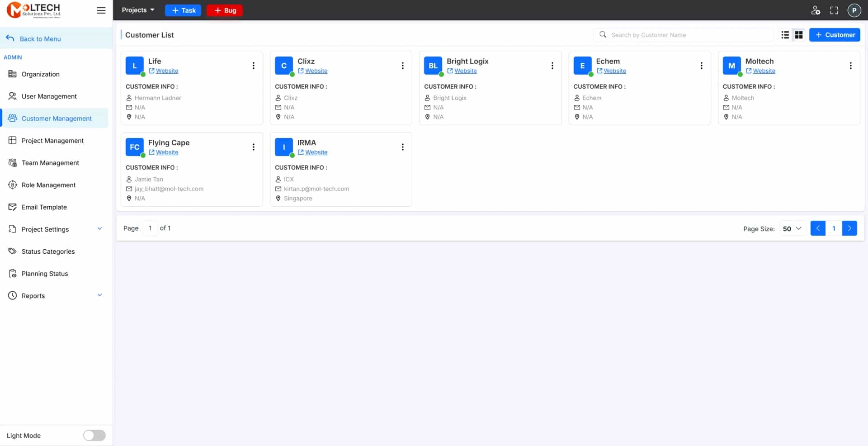Click the Life customer avatar L

[x=135, y=66]
